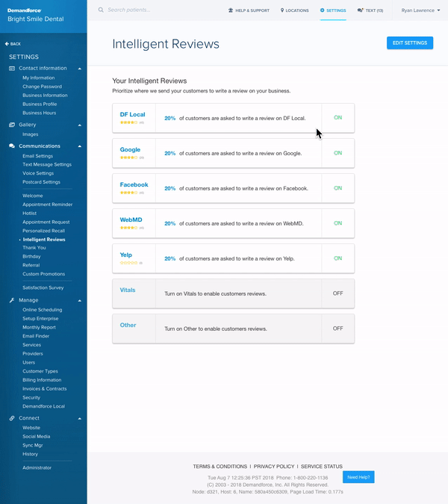
Task: Click the Settings gear icon
Action: click(322, 10)
